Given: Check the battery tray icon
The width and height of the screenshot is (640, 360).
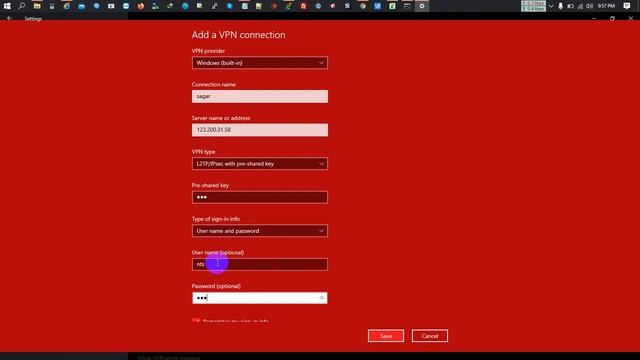Looking at the screenshot, I should (570, 6).
